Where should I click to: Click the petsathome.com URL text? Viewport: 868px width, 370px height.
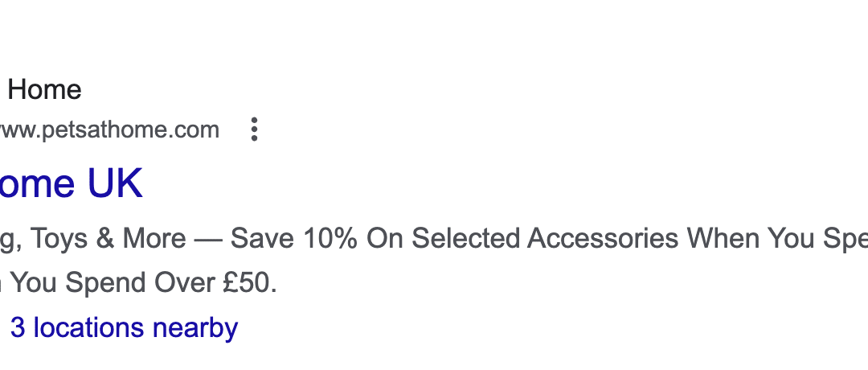click(108, 129)
